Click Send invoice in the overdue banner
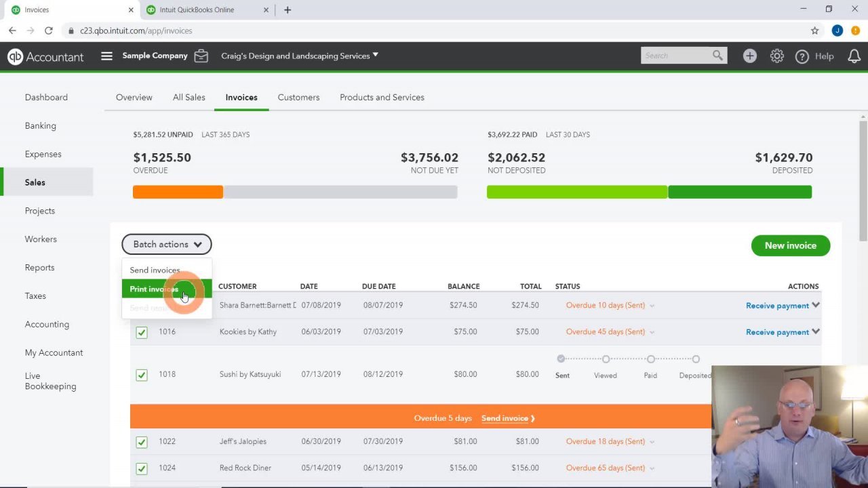The height and width of the screenshot is (488, 868). tap(505, 418)
